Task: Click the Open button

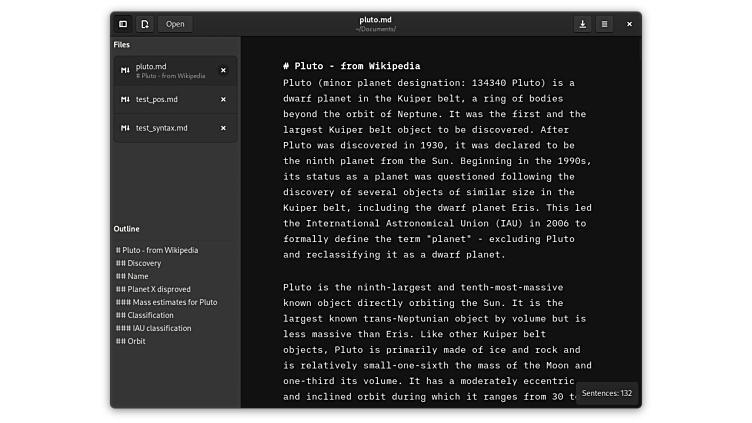Action: pyautogui.click(x=175, y=24)
